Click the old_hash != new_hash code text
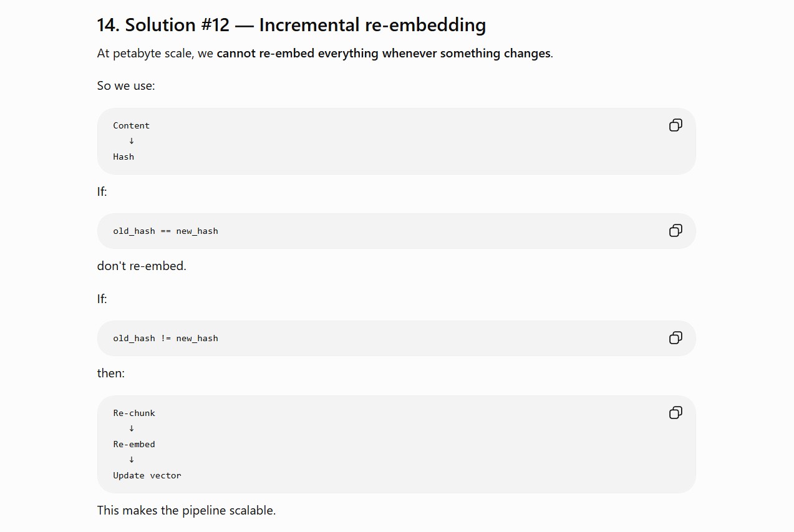Viewport: 794px width, 532px height. [165, 338]
